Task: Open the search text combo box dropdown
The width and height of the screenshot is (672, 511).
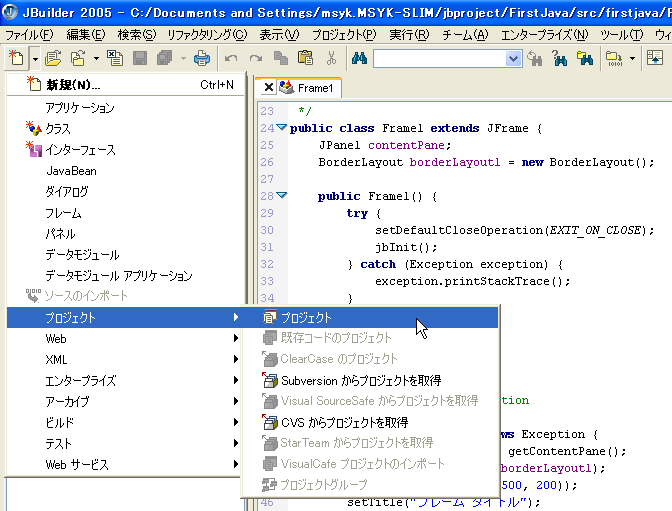Action: [513, 59]
